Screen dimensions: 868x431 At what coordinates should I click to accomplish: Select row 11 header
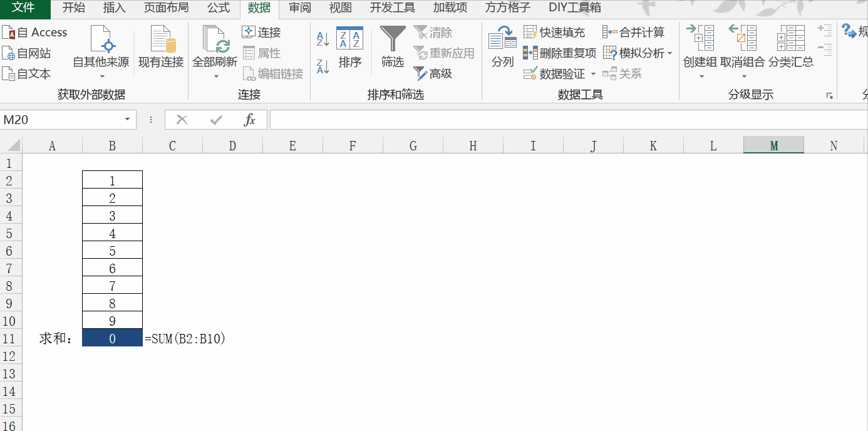(x=11, y=339)
